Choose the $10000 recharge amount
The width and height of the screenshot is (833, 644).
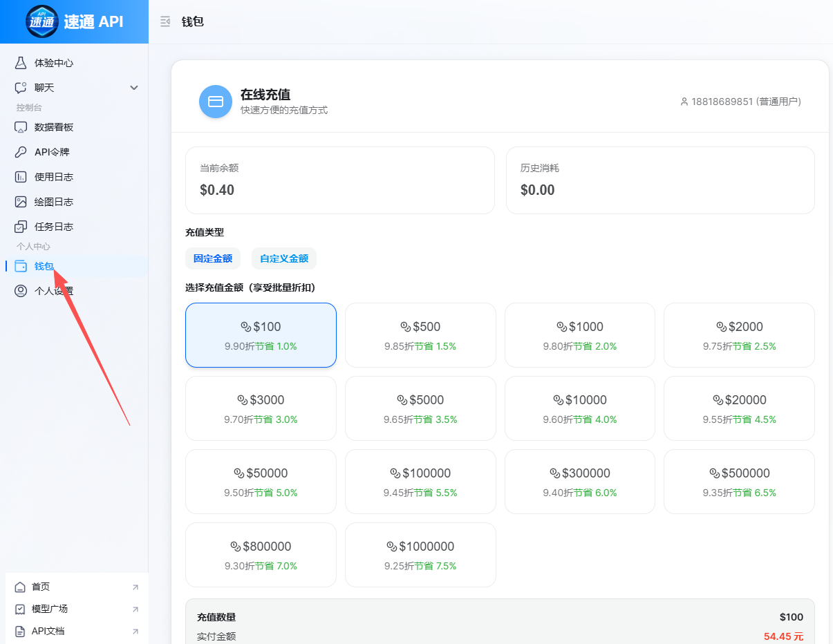579,408
